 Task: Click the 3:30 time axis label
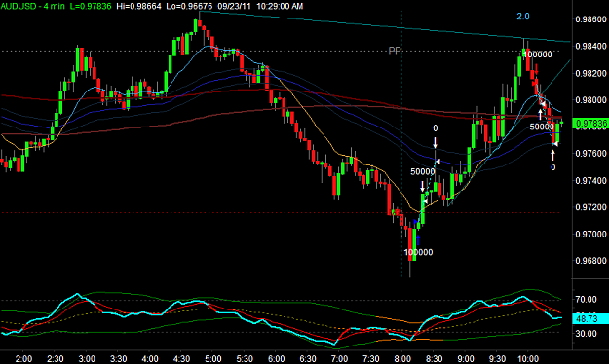click(x=119, y=358)
